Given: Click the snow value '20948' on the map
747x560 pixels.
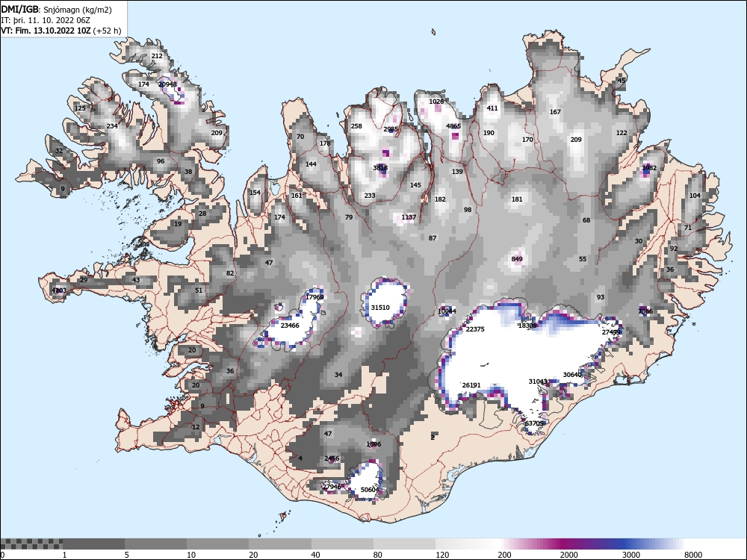Looking at the screenshot, I should point(167,84).
